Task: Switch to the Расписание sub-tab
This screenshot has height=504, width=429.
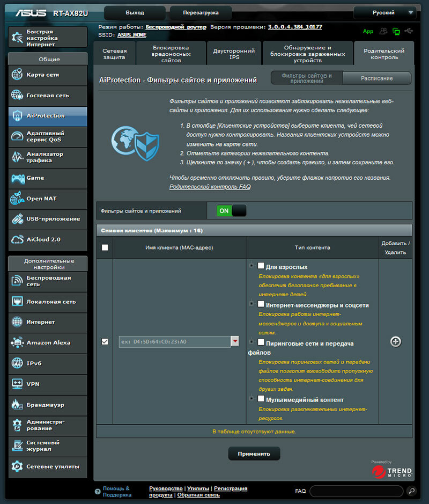Action: [376, 78]
